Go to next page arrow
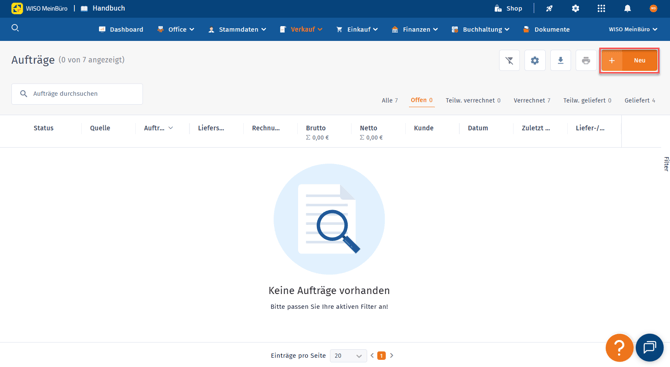This screenshot has height=367, width=670. point(391,355)
